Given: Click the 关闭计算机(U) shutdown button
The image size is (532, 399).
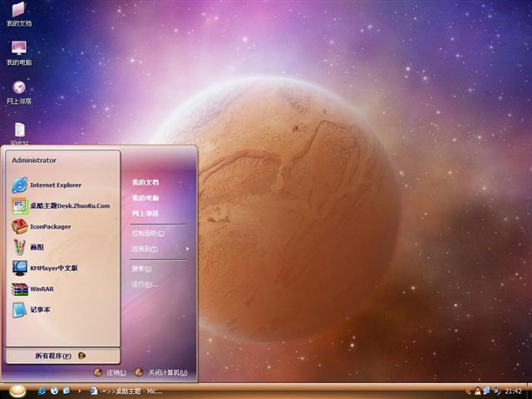Looking at the screenshot, I should 161,373.
